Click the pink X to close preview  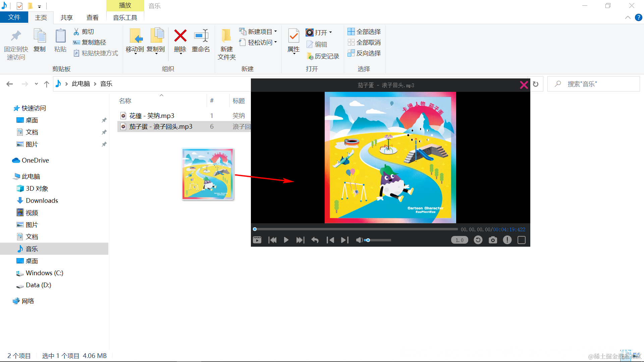(x=524, y=85)
